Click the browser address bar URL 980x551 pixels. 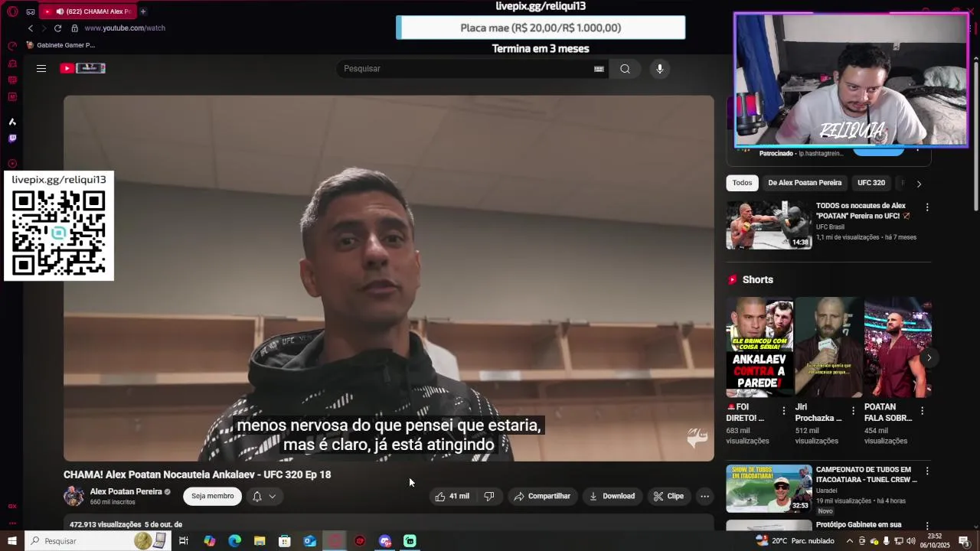tap(125, 28)
